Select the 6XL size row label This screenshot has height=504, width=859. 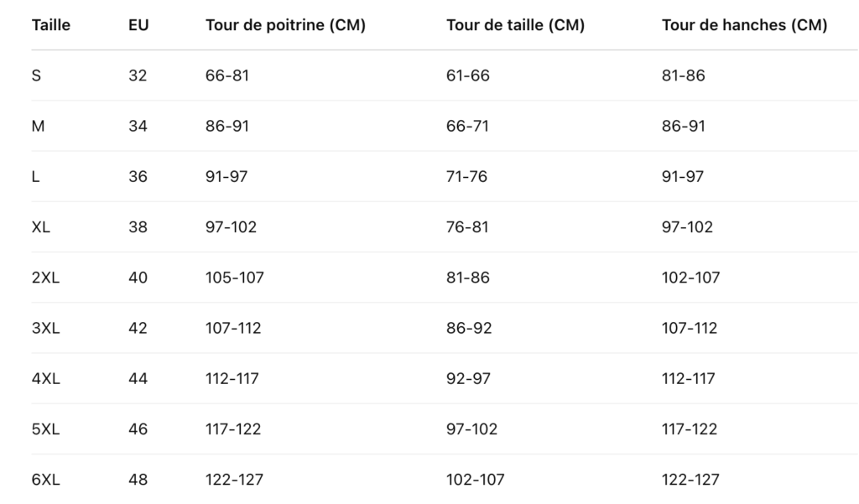45,480
